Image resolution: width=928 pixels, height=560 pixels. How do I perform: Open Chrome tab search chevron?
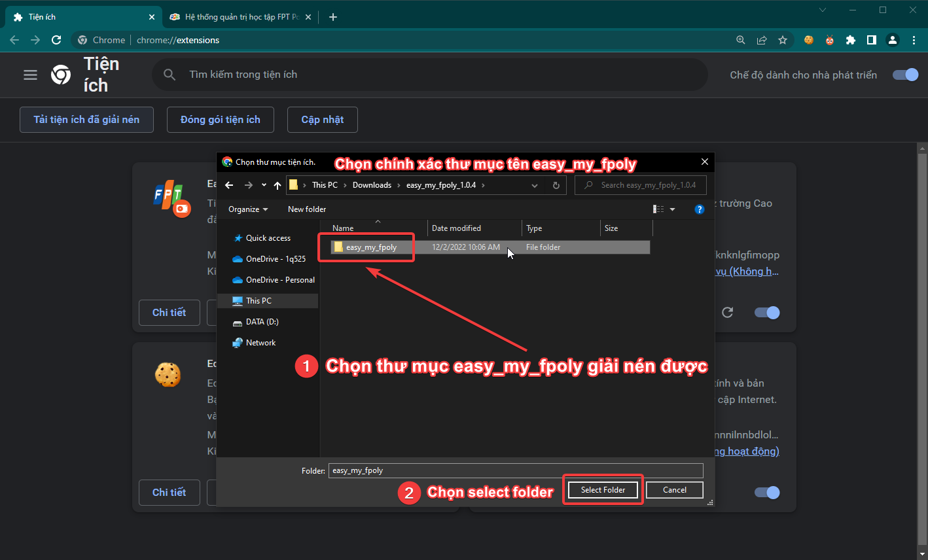(823, 10)
